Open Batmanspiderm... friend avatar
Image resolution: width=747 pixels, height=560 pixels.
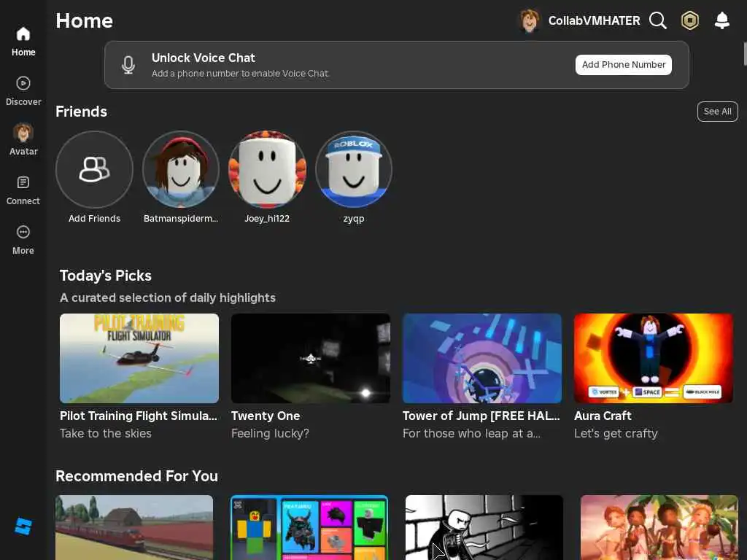[181, 169]
